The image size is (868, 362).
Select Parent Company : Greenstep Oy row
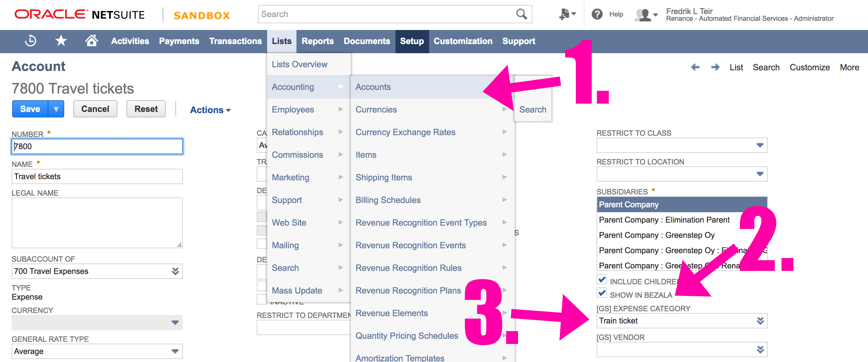tap(682, 235)
